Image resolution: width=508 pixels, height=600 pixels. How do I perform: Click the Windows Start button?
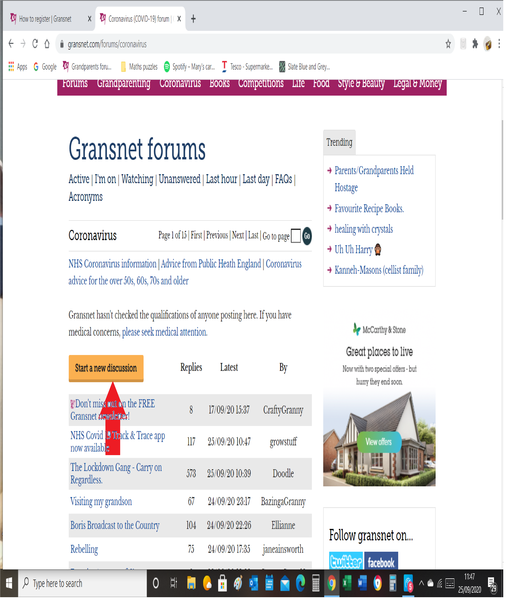(9, 584)
